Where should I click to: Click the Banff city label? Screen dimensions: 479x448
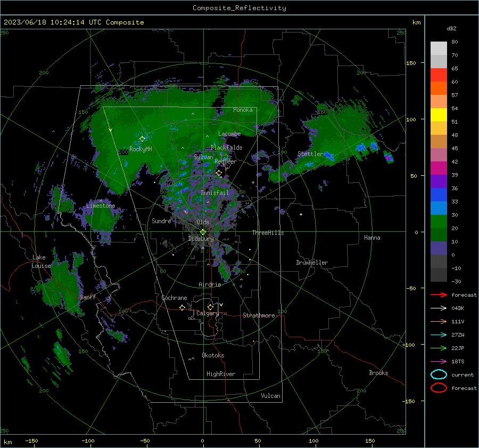pyautogui.click(x=88, y=297)
